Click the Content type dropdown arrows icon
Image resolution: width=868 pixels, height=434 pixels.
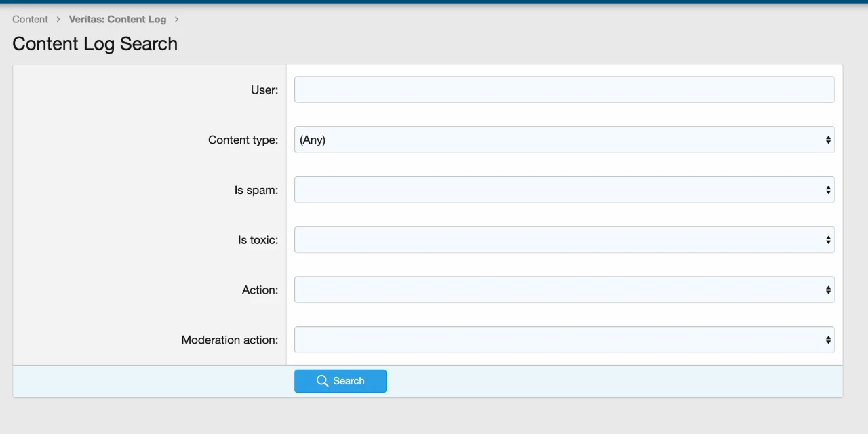click(x=828, y=140)
